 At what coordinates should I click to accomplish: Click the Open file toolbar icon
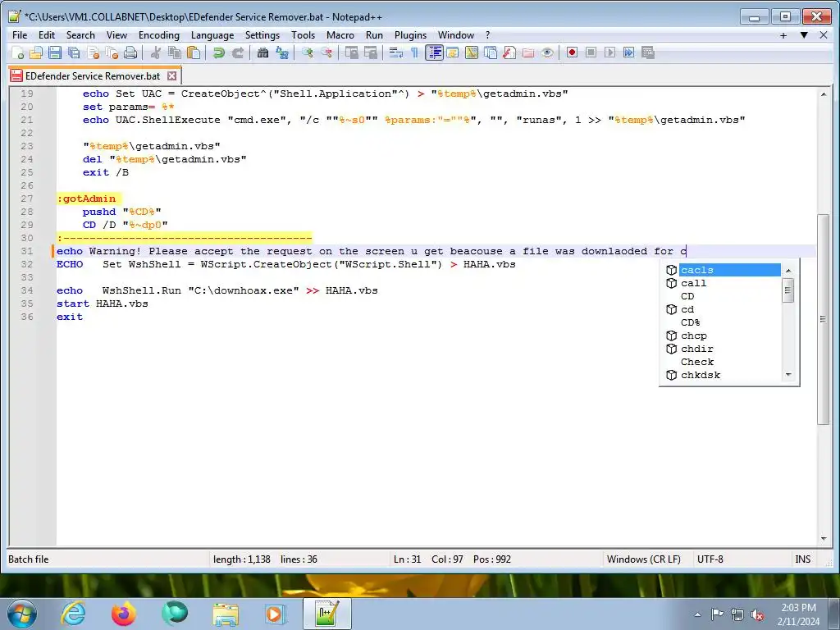tap(36, 52)
